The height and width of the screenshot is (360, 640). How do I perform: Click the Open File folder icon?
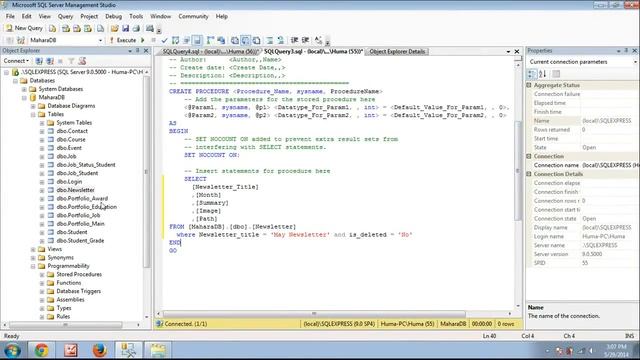pos(114,29)
